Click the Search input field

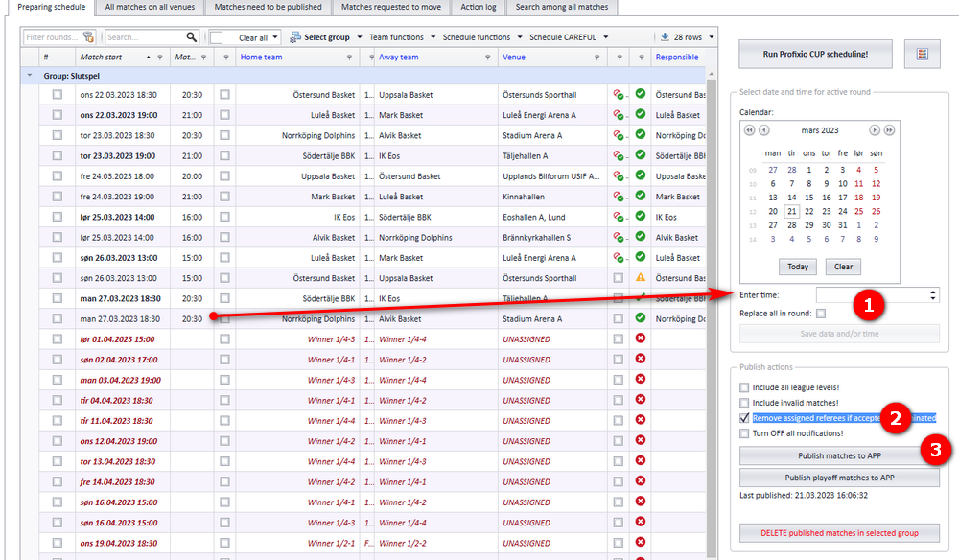coord(145,37)
